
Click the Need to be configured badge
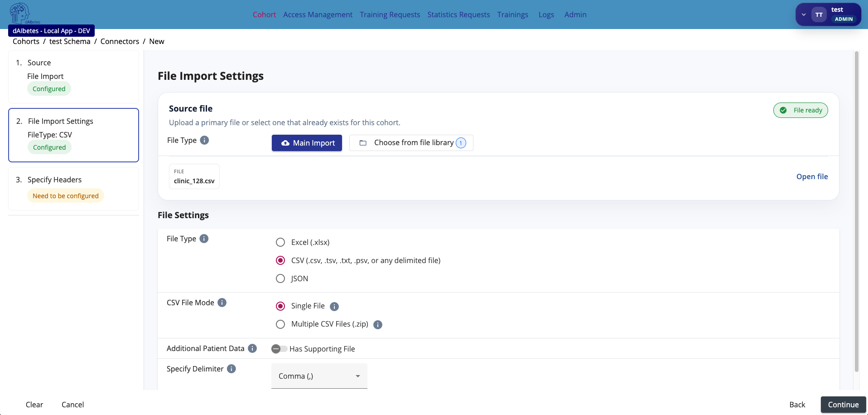tap(66, 196)
